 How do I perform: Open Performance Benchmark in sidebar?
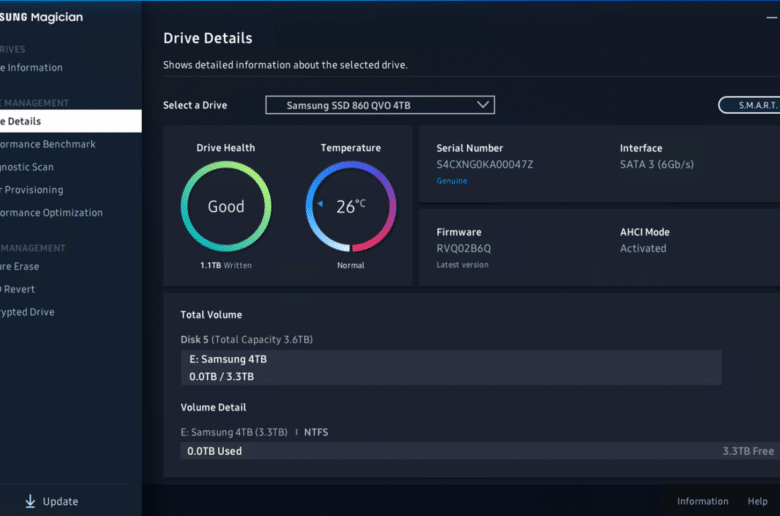click(x=48, y=144)
